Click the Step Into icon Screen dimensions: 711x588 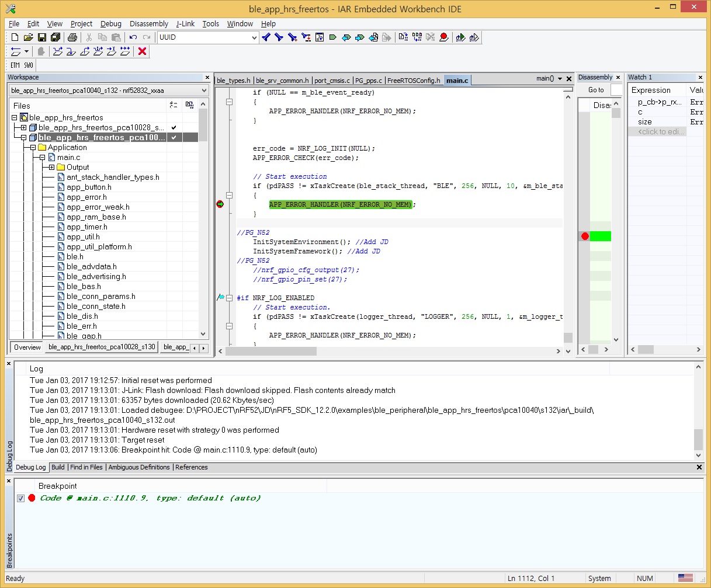click(x=71, y=51)
